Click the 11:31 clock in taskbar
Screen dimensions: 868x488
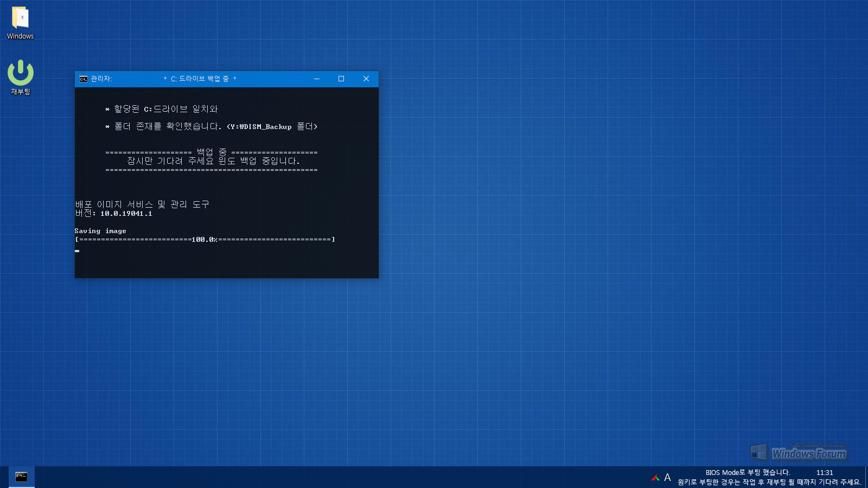pos(825,473)
